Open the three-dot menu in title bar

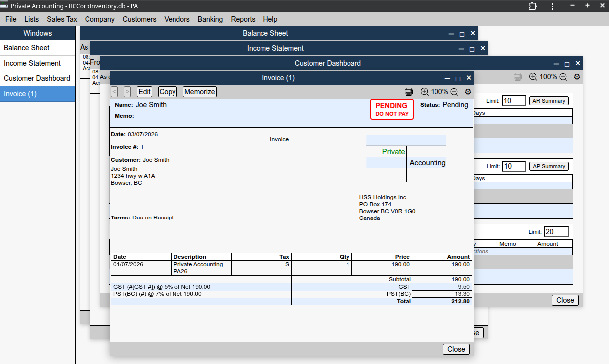[553, 6]
